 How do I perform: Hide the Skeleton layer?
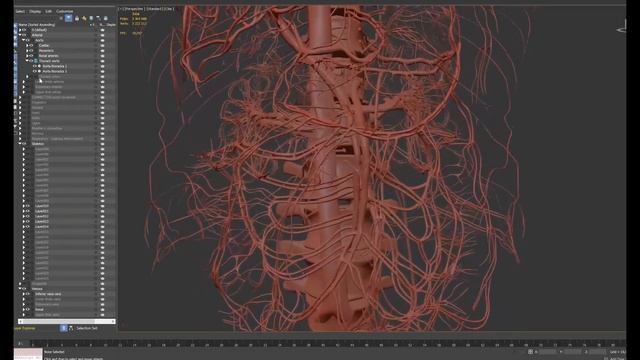click(x=24, y=144)
